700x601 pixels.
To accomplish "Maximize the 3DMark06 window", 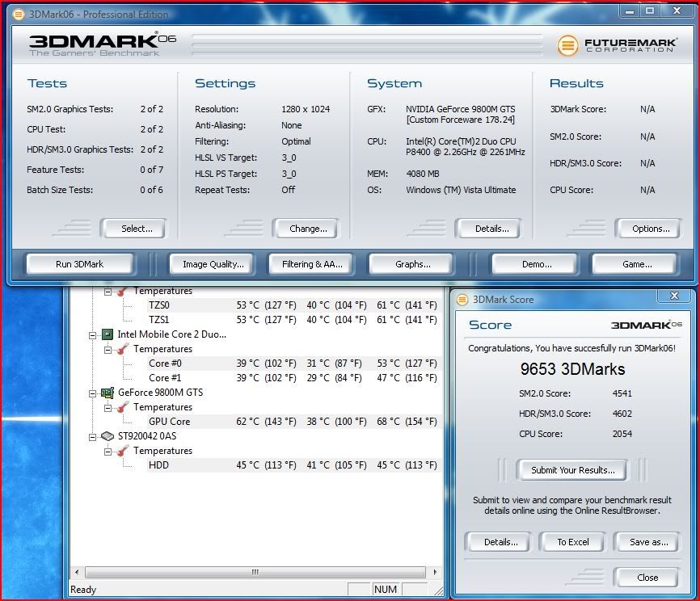I will (650, 11).
